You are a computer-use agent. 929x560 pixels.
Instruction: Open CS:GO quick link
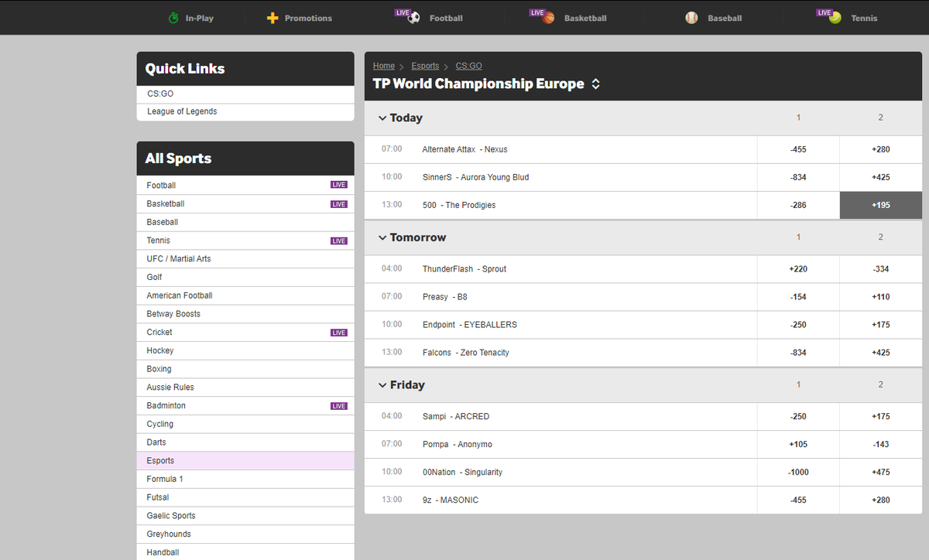coord(245,94)
